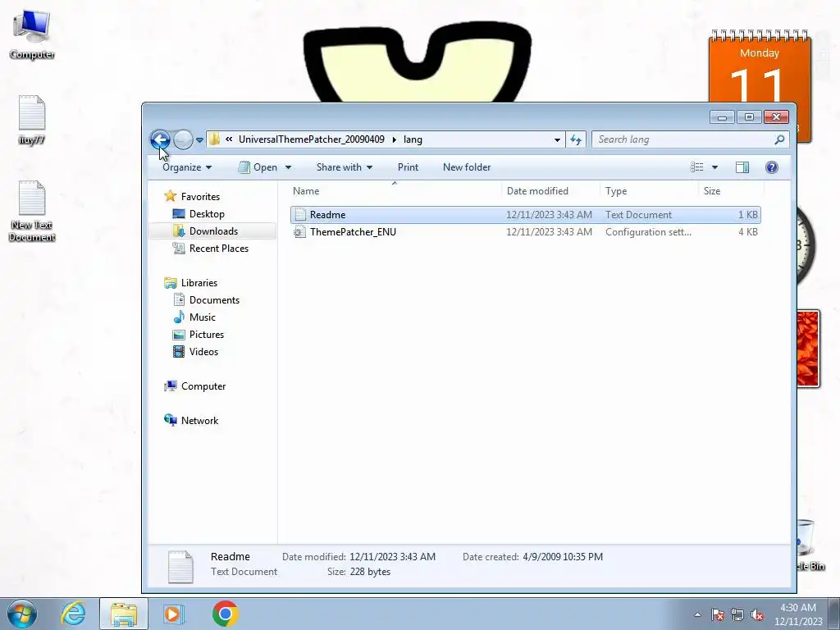Open the recent pages dropdown arrow
This screenshot has width=840, height=630.
pos(199,139)
